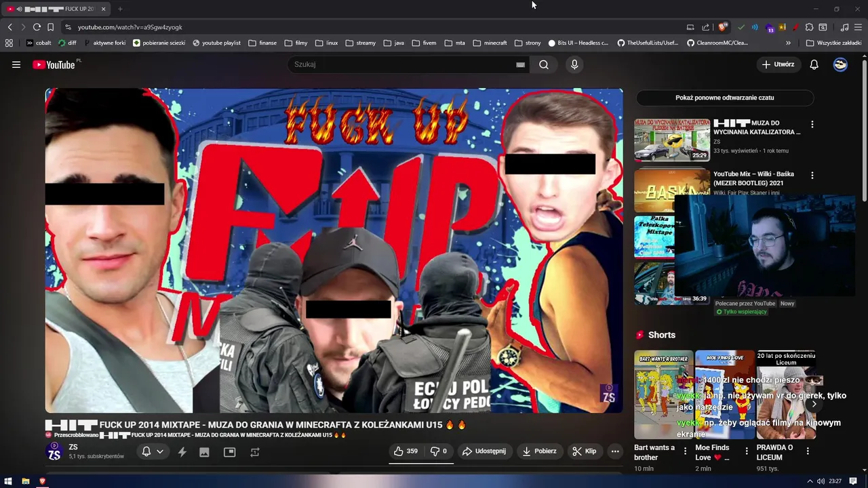Open the notifications bell in YouTube header

coord(814,64)
